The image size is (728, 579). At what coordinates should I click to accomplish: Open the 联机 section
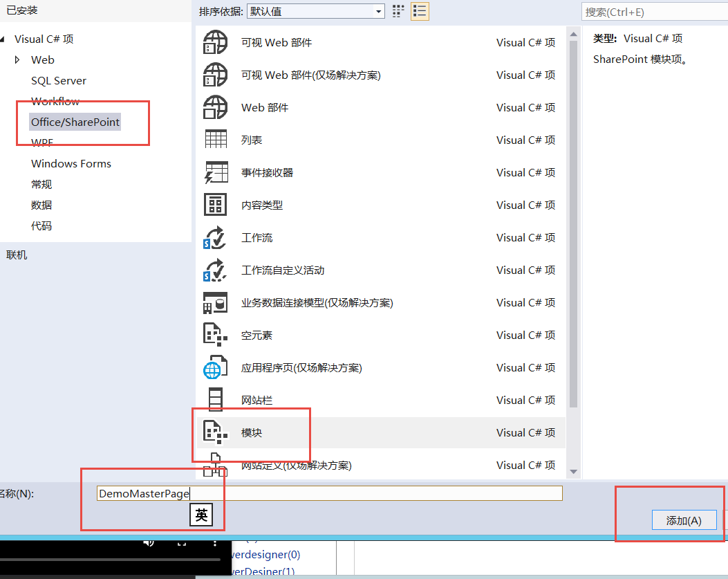[x=17, y=255]
